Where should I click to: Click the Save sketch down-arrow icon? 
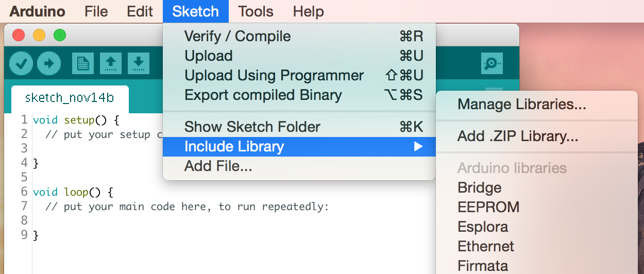138,63
